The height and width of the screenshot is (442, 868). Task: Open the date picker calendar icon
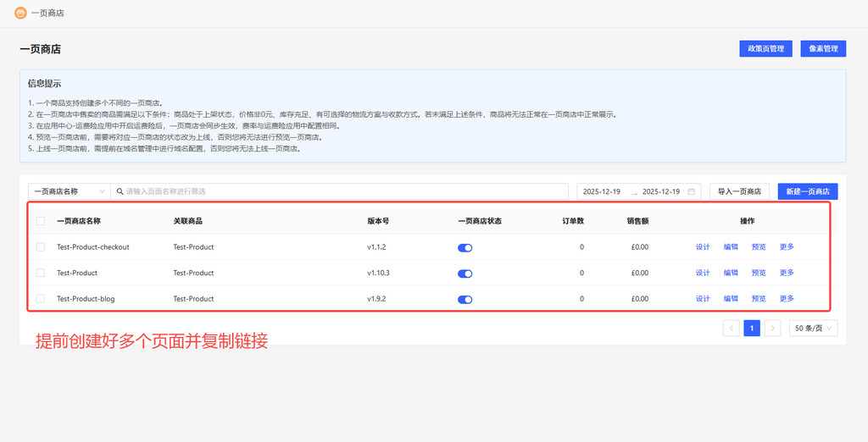point(692,191)
